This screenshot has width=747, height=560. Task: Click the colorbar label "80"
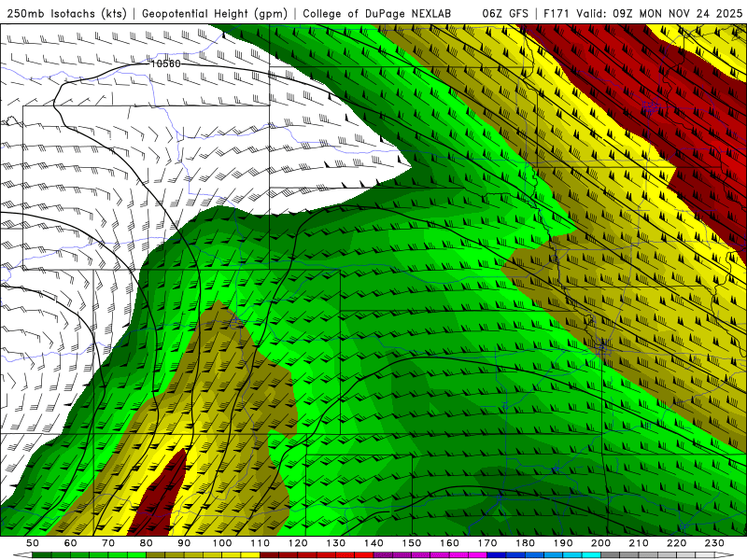pos(147,543)
